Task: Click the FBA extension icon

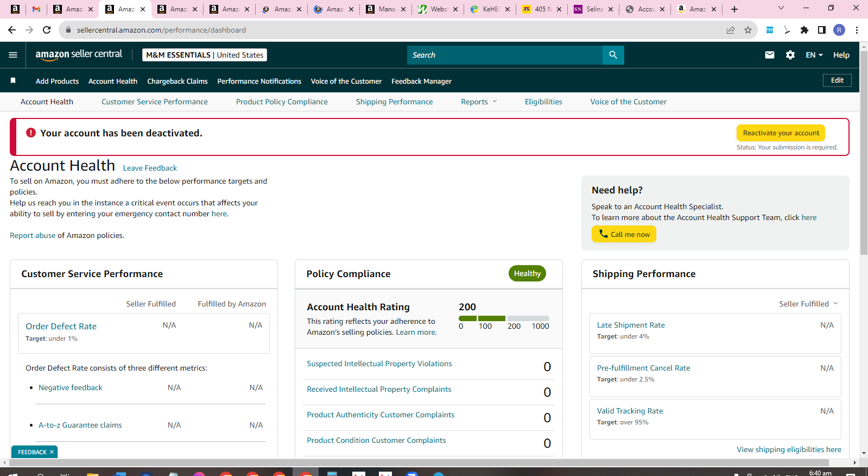Action: (x=770, y=30)
